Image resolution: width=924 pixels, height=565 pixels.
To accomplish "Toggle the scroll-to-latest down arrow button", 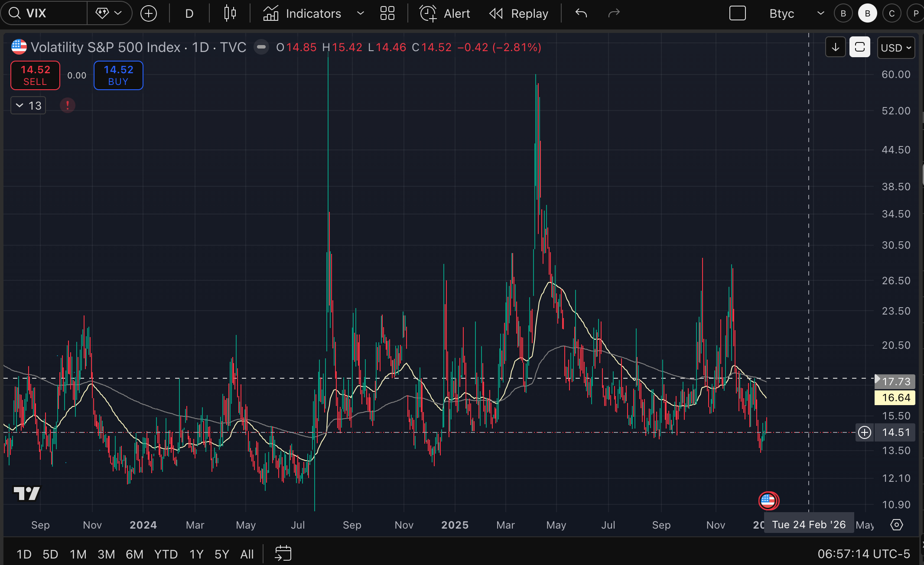I will pyautogui.click(x=835, y=47).
